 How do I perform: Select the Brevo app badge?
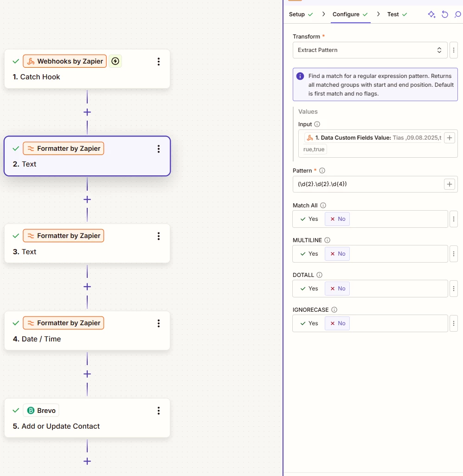41,411
